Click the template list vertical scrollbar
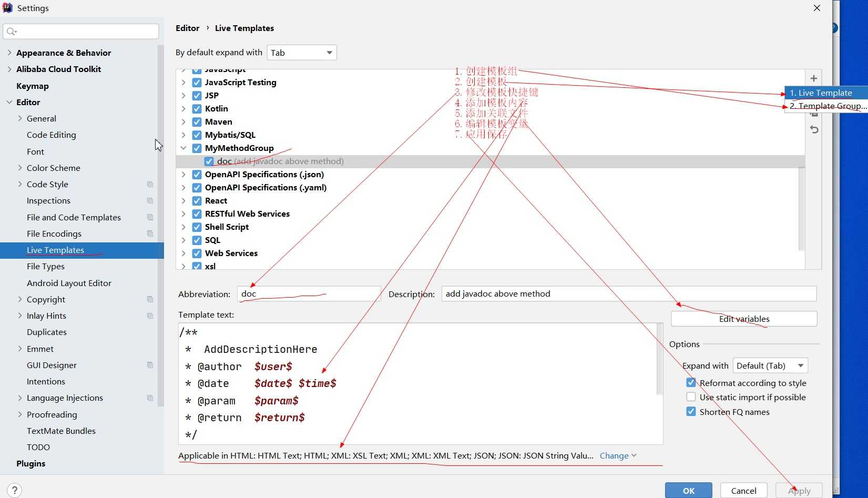This screenshot has height=498, width=868. tap(801, 208)
